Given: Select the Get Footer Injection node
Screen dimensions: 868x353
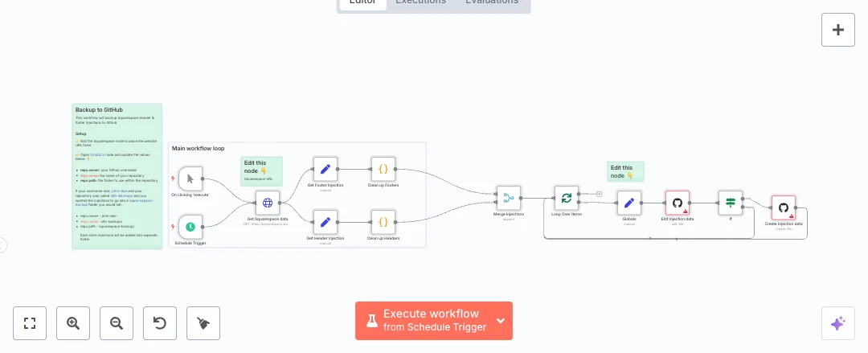Looking at the screenshot, I should click(x=325, y=169).
